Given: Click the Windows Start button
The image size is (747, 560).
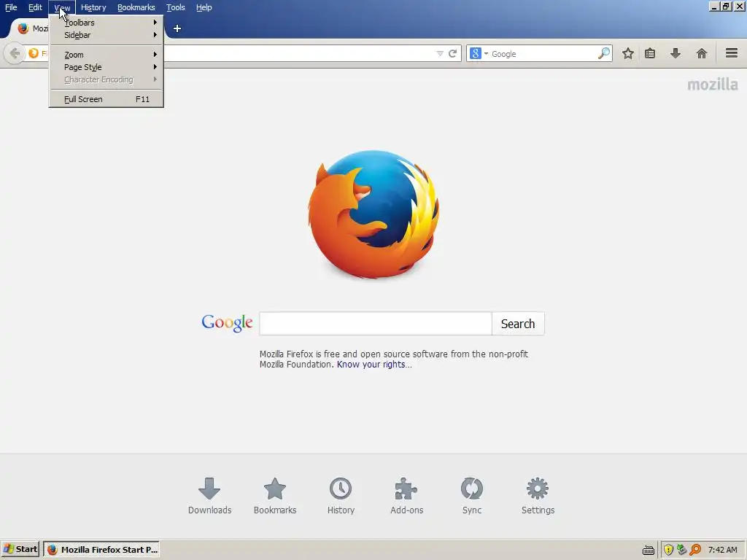Looking at the screenshot, I should (20, 549).
